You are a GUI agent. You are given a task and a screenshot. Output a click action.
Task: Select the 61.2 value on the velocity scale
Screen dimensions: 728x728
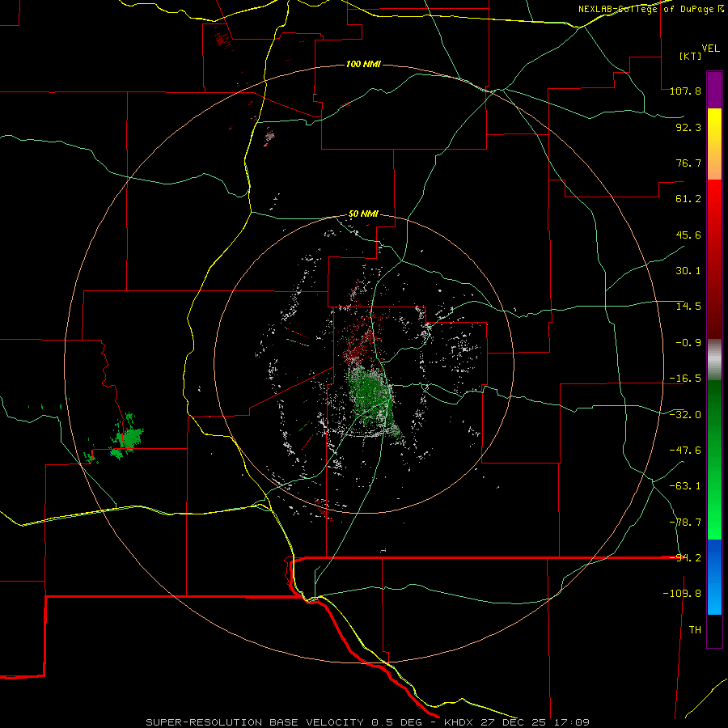pyautogui.click(x=688, y=199)
